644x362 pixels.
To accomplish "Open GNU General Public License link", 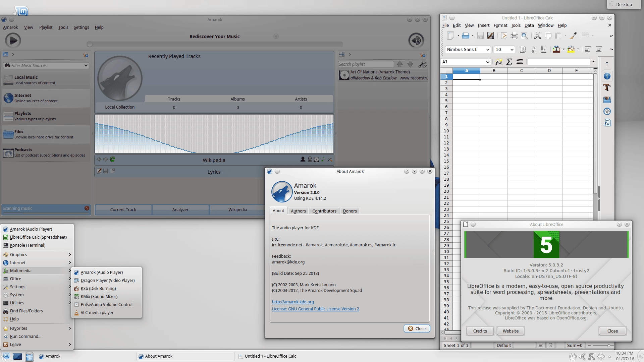I will [315, 309].
